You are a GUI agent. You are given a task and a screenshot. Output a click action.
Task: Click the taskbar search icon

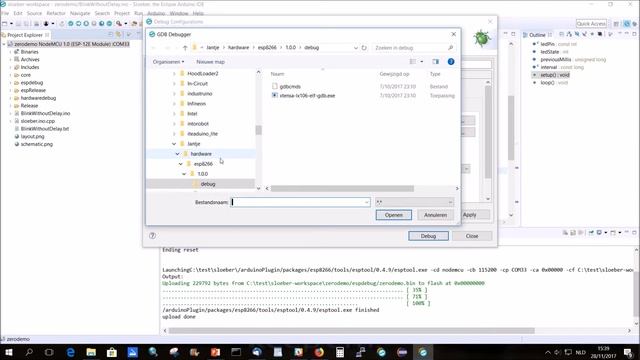pyautogui.click(x=29, y=352)
